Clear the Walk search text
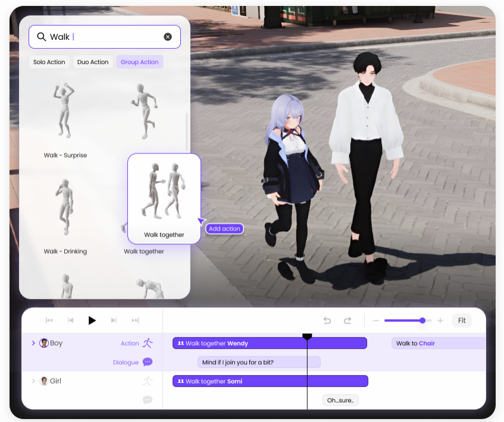Screen dimensions: 504x422 pyautogui.click(x=168, y=37)
